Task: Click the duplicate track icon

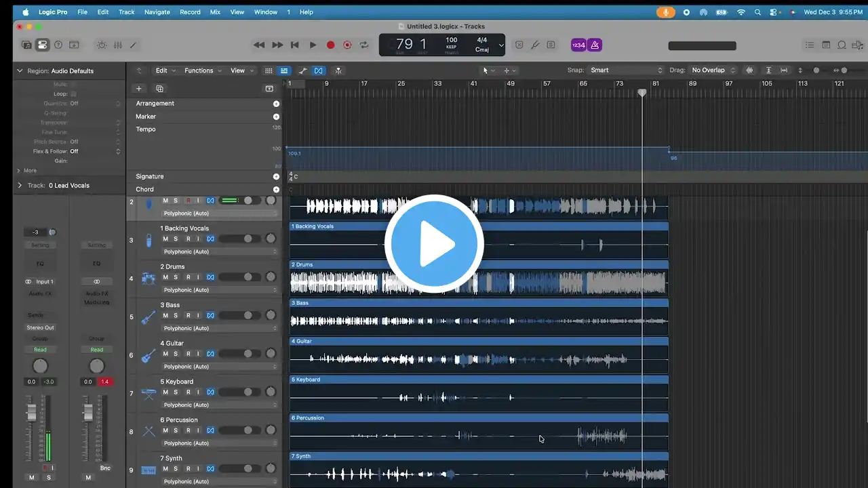Action: coord(159,89)
